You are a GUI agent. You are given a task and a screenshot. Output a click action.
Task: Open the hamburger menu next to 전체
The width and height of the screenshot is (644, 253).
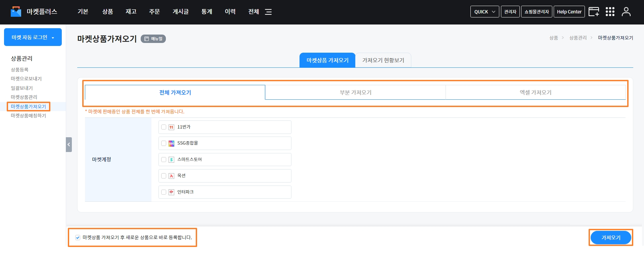[268, 12]
